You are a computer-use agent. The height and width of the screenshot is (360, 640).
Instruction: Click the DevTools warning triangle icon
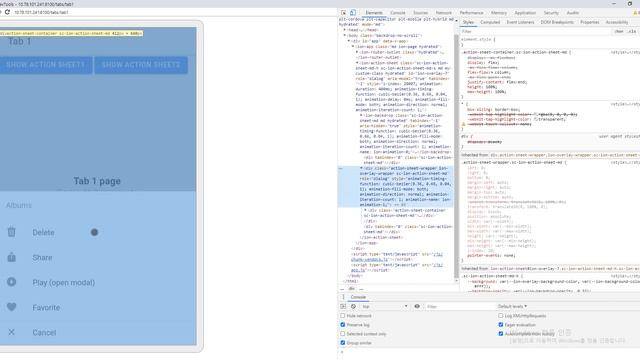pos(635,13)
